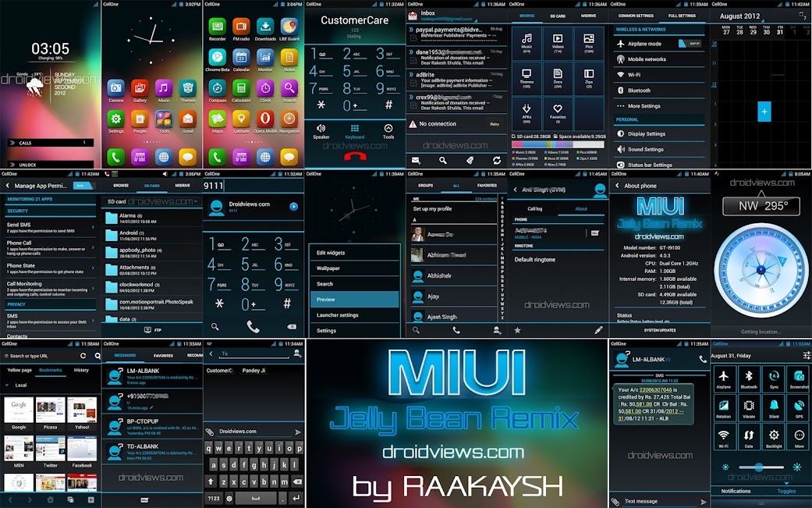Open Chrome Beta app icon
This screenshot has width=812, height=508.
[217, 57]
